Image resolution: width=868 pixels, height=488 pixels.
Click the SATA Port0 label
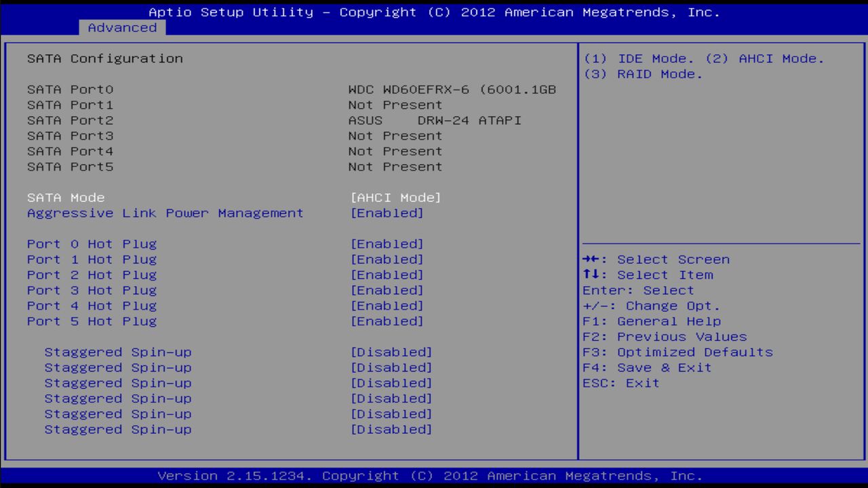71,89
